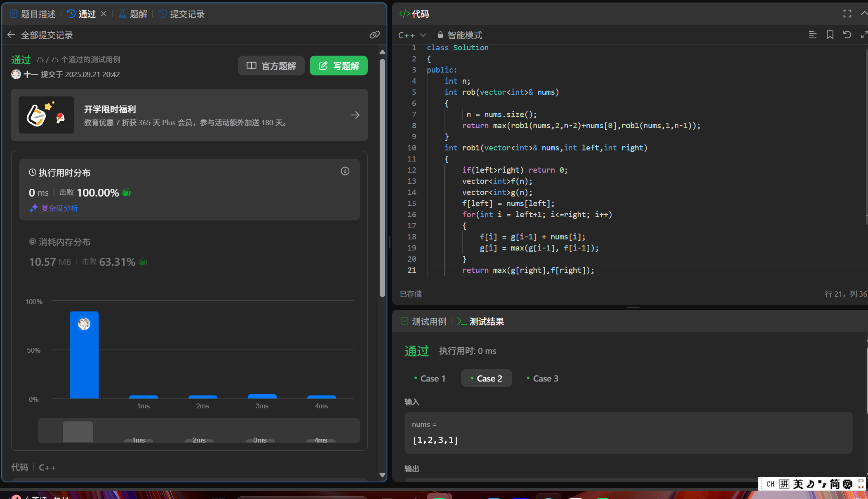The image size is (868, 499).
Task: Toggle the 智能模式 lock setting
Action: coord(460,35)
